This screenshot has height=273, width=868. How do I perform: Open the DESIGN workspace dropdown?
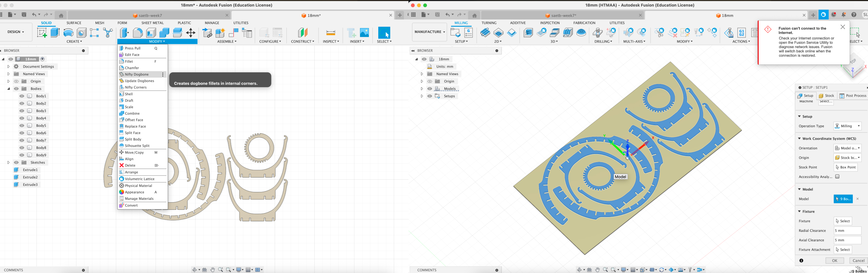[x=16, y=32]
